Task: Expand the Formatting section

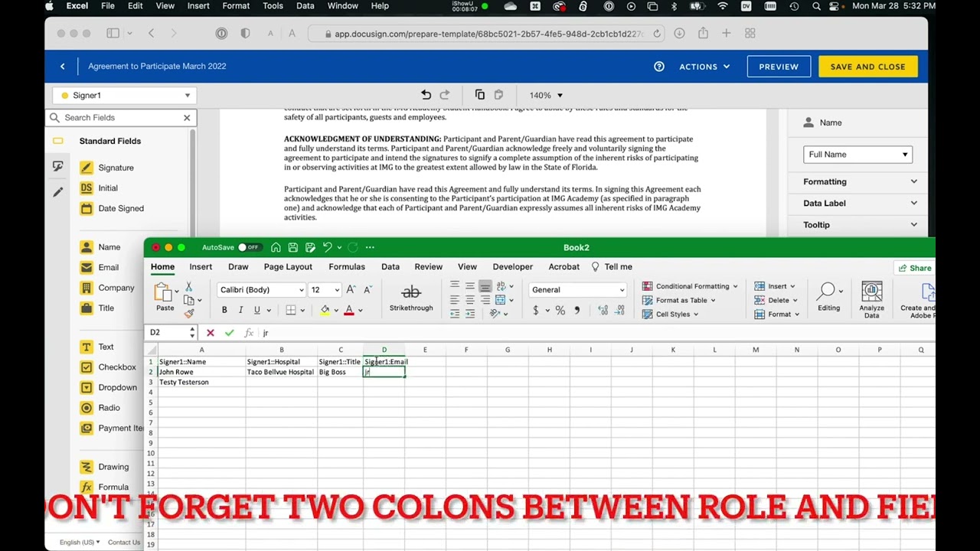Action: pos(857,181)
